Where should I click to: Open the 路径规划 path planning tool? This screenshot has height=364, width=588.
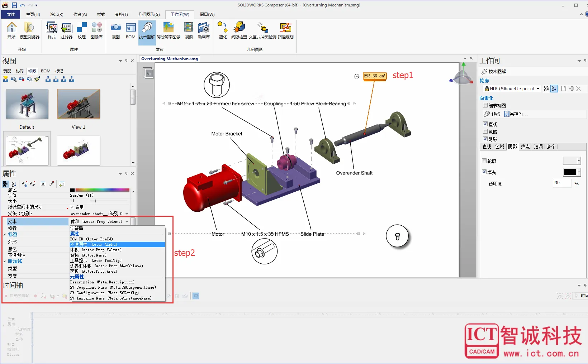click(286, 31)
